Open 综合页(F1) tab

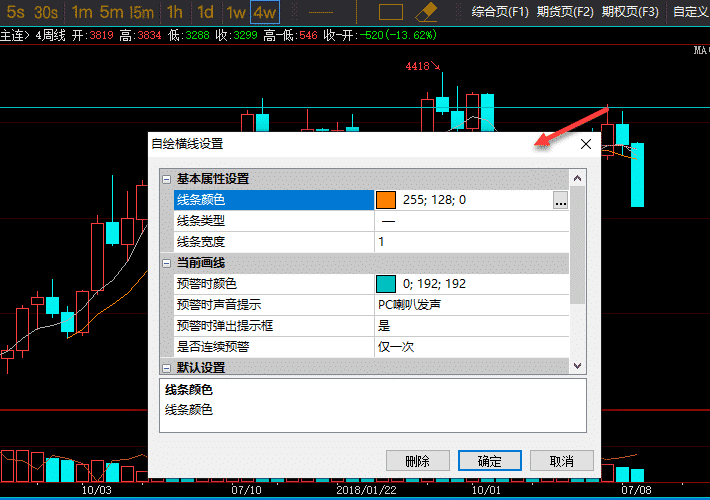tap(500, 12)
